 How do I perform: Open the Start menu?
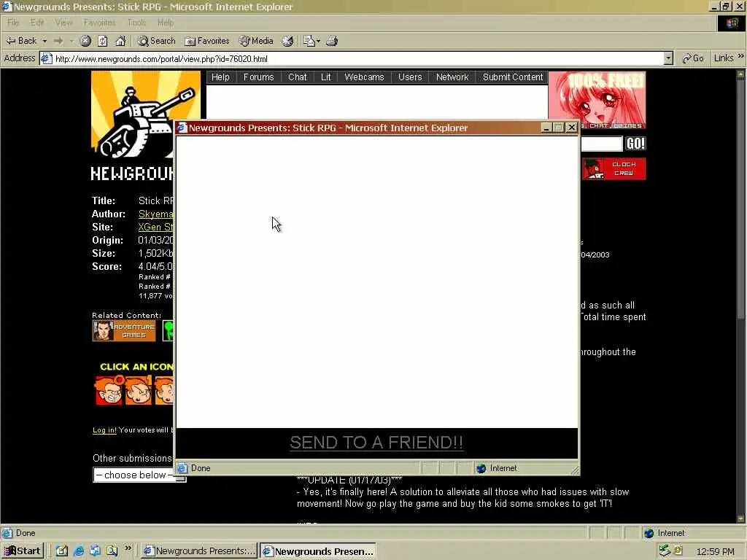(23, 551)
